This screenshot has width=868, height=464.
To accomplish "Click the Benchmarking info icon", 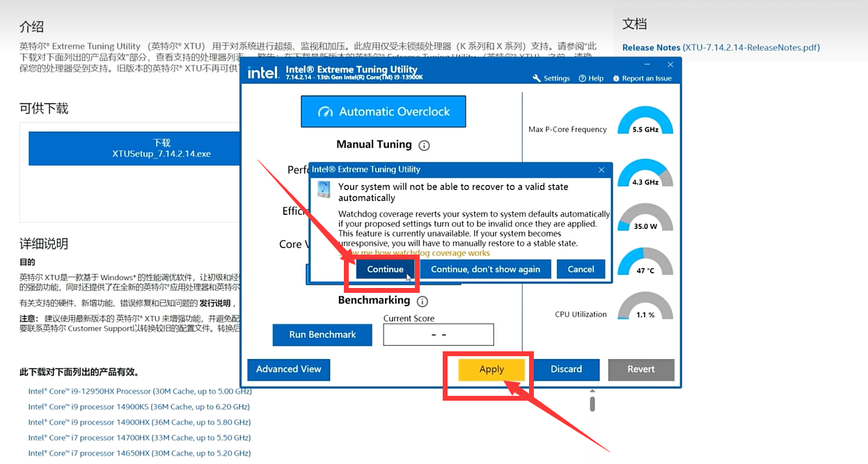I will 422,301.
